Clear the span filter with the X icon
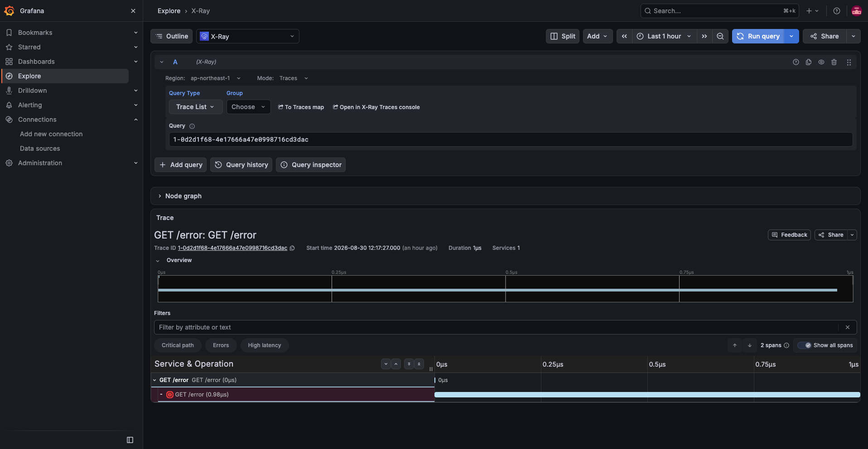This screenshot has height=449, width=868. pos(848,327)
